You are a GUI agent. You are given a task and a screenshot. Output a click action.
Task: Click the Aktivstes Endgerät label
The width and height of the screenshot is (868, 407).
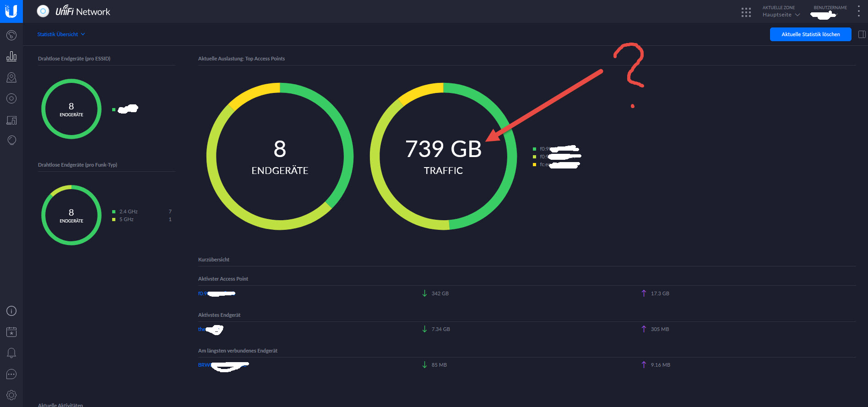click(219, 315)
